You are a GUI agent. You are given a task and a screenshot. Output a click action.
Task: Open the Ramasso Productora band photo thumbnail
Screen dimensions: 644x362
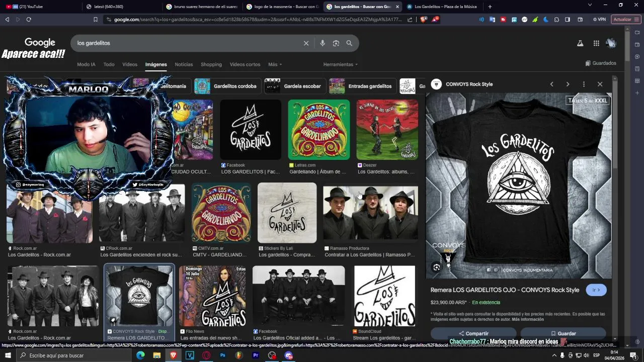[370, 213]
